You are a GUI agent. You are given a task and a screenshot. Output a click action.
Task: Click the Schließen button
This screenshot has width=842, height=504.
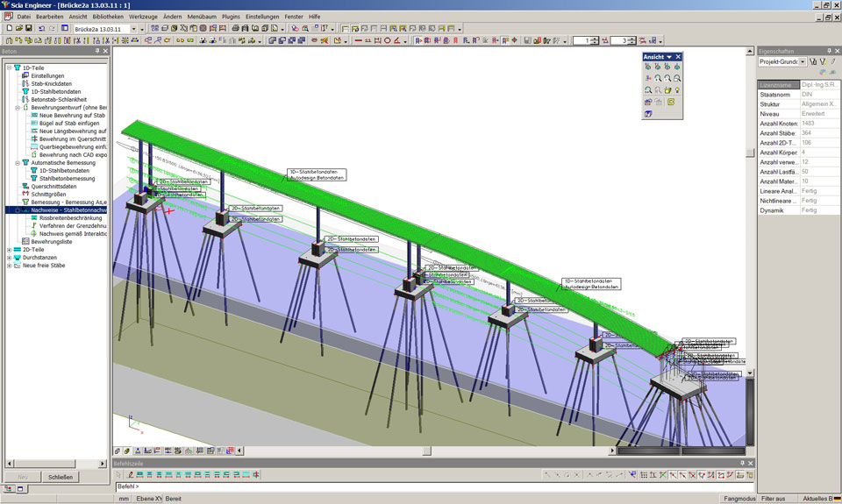[61, 477]
